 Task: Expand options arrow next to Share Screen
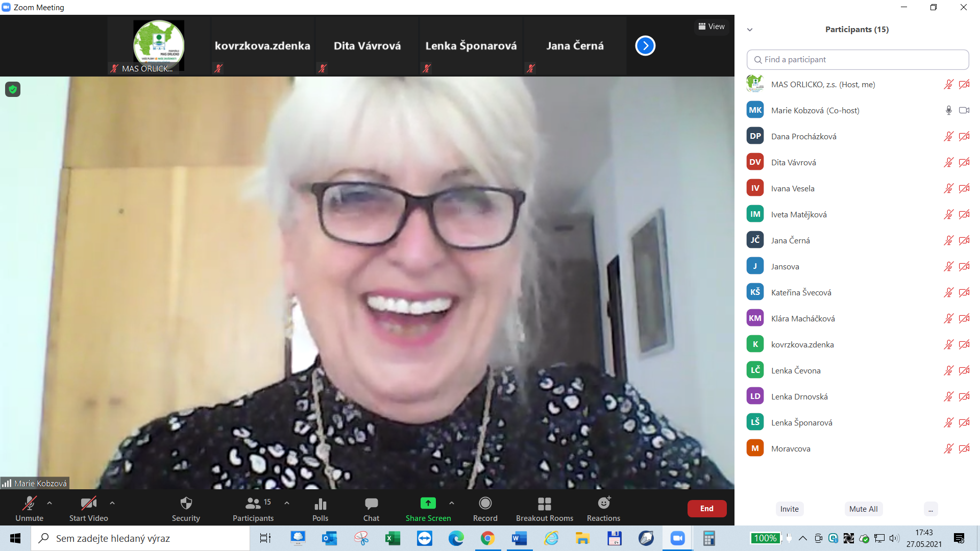pyautogui.click(x=452, y=503)
